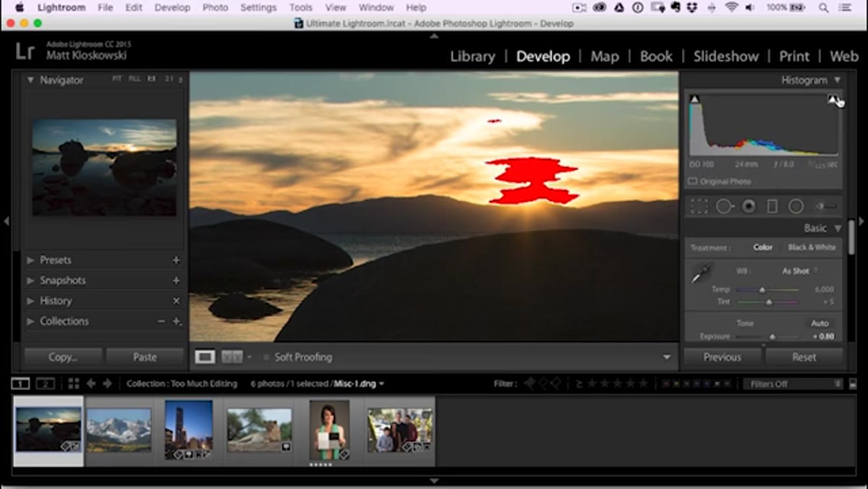
Task: Select the Spot Removal tool
Action: (x=724, y=207)
